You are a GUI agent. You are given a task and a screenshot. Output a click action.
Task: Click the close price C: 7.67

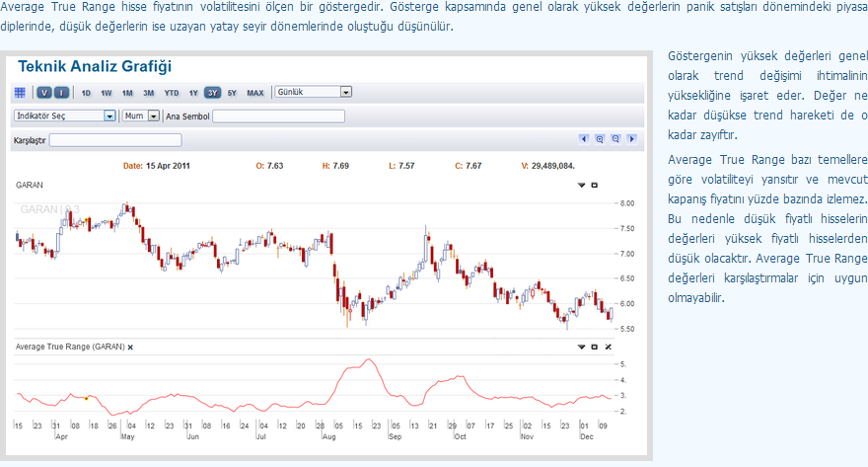[x=469, y=166]
